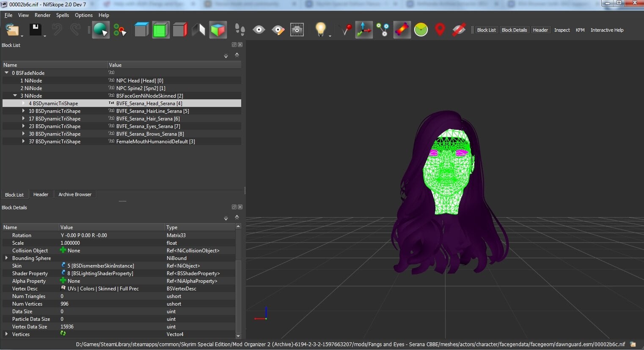Viewport: 644px width, 350px height.
Task: Switch to top view cube icon
Action: 141,30
